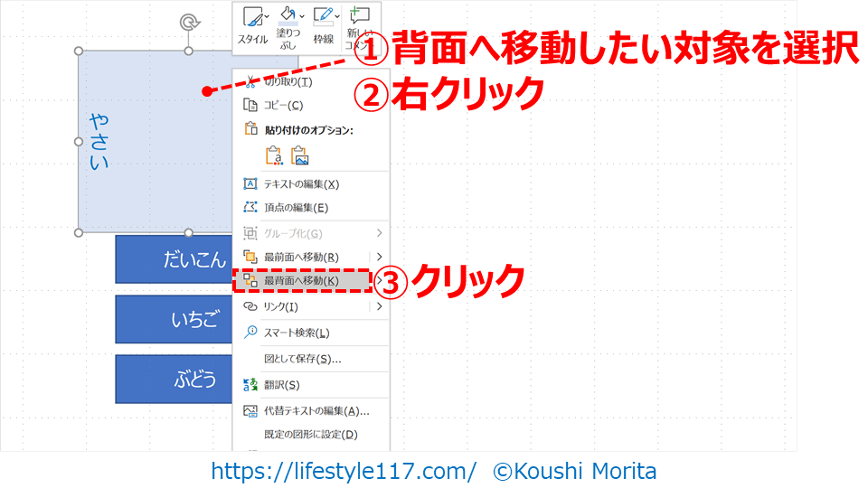Choose the keep-source-formatting paste option icon
Image resolution: width=868 pixels, height=488 pixels.
pyautogui.click(x=274, y=155)
